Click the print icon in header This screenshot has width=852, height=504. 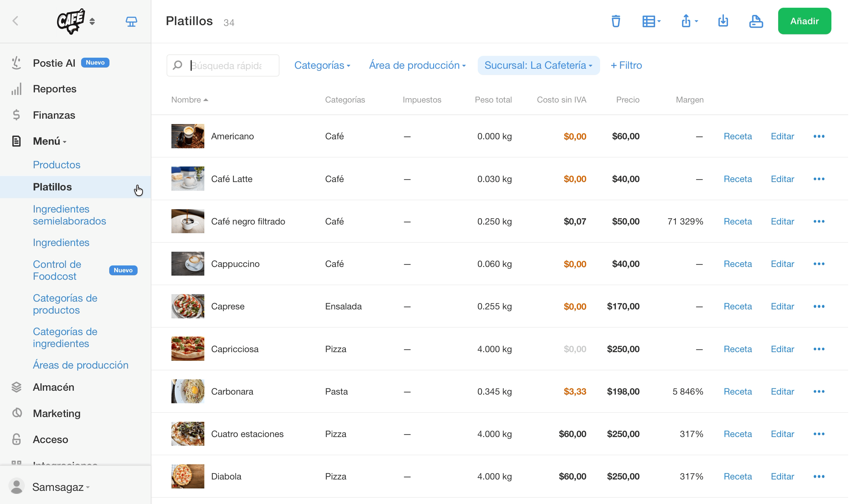click(756, 21)
